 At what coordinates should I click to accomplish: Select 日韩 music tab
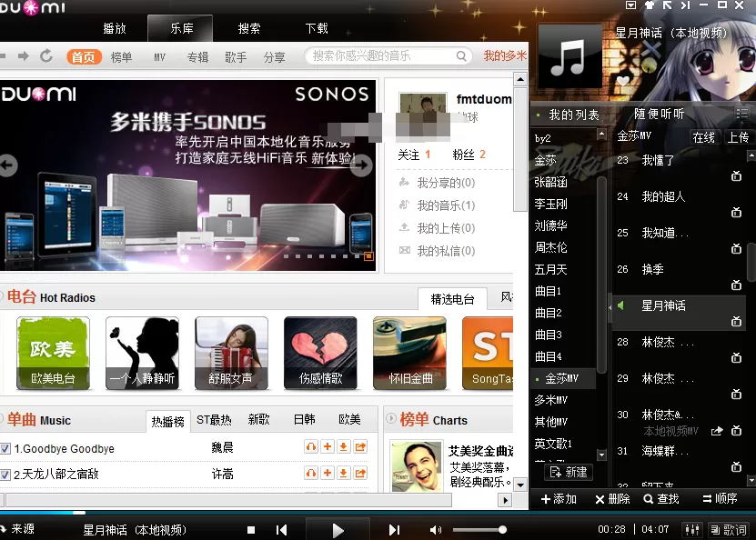click(304, 420)
